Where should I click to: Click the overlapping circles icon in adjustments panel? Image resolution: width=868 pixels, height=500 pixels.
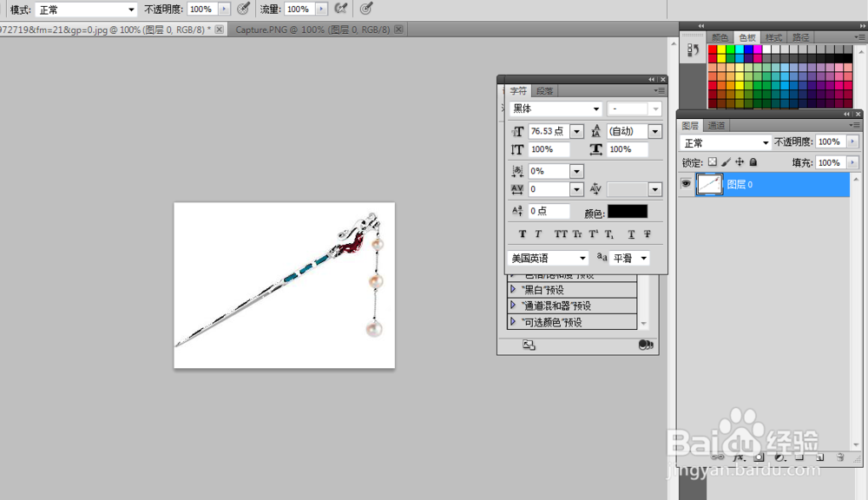click(x=646, y=345)
